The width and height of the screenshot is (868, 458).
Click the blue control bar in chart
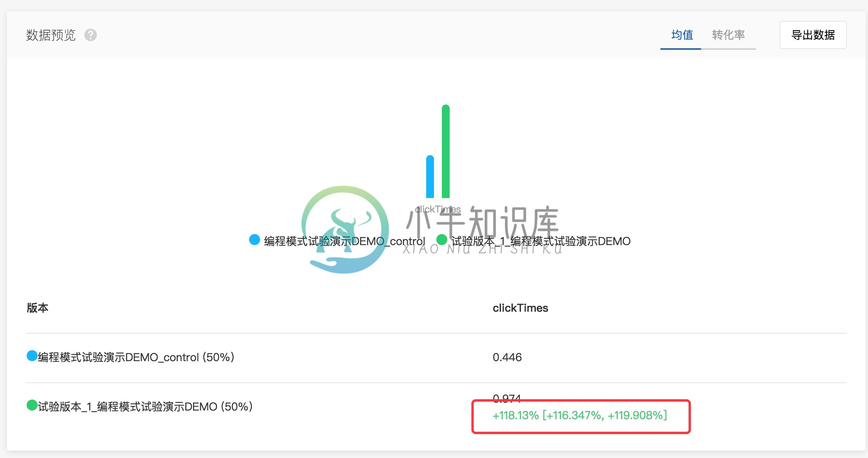pyautogui.click(x=430, y=176)
